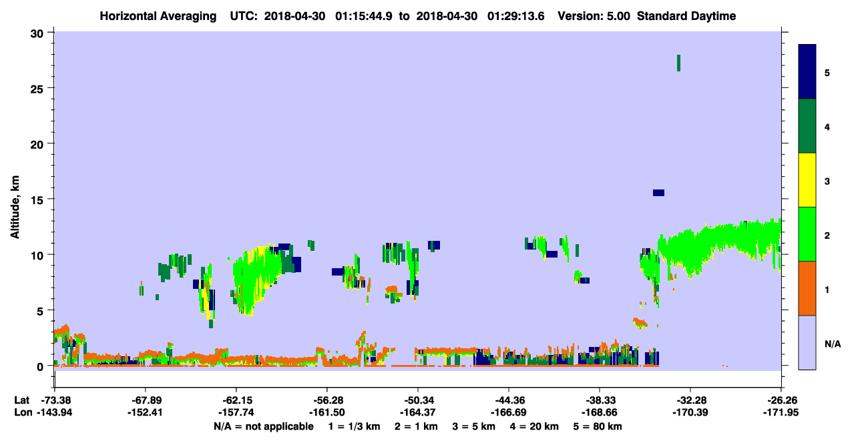Click the 10 km altitude tick label
Viewport: 868px width, 445px height.
point(37,255)
